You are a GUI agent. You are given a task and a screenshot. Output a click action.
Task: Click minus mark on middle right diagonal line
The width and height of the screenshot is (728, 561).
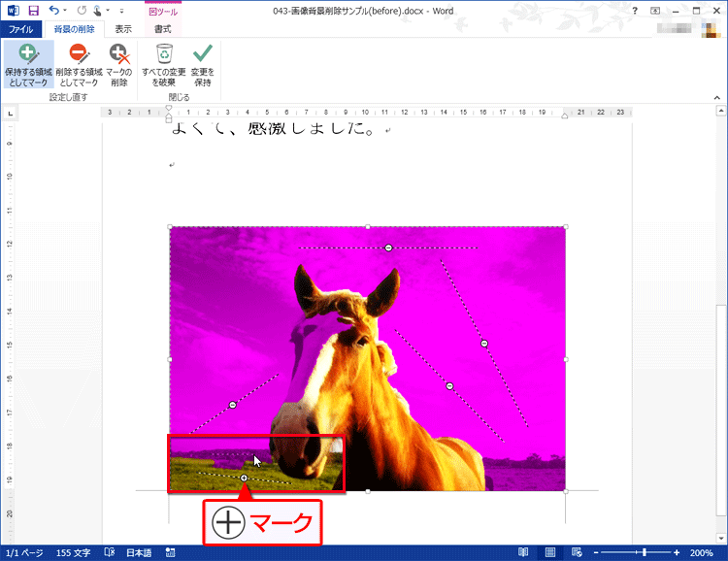pos(449,386)
